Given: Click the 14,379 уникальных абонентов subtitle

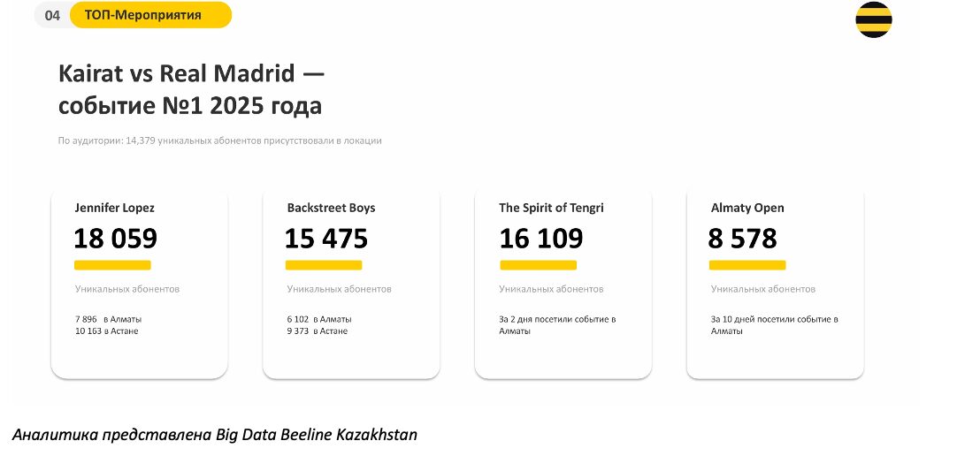Looking at the screenshot, I should (x=220, y=141).
